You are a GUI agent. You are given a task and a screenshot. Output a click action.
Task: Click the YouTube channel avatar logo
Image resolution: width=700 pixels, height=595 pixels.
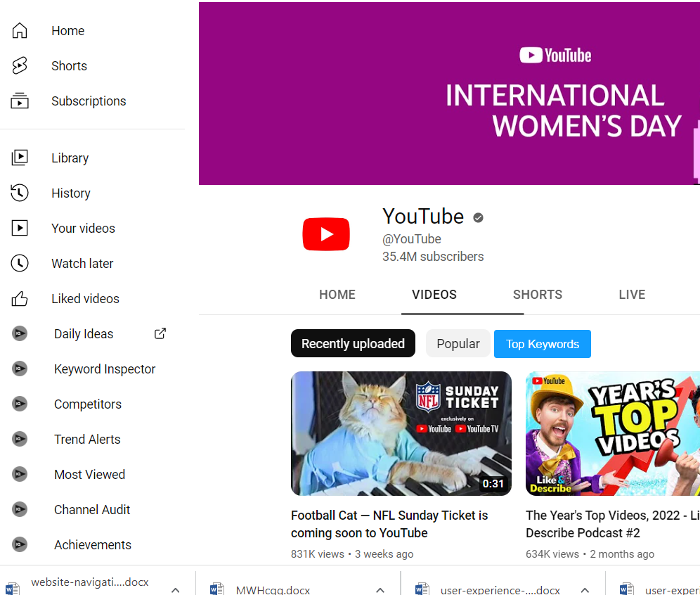(326, 234)
